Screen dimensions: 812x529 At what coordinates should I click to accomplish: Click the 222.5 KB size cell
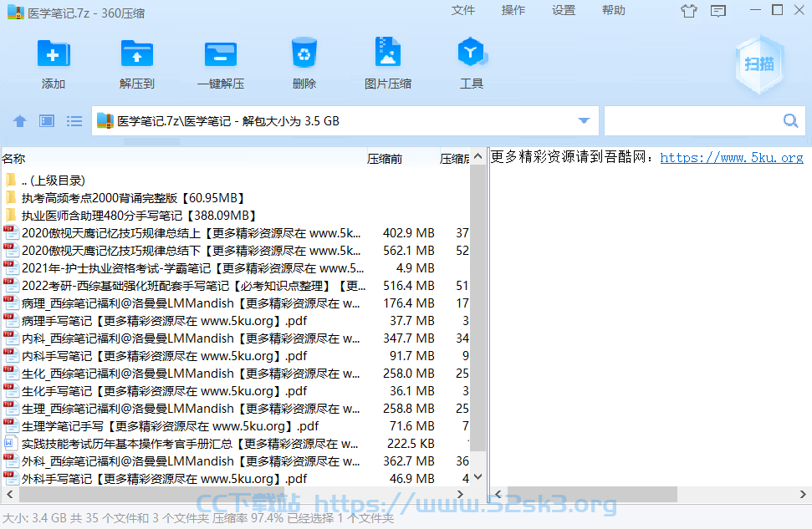coord(411,444)
